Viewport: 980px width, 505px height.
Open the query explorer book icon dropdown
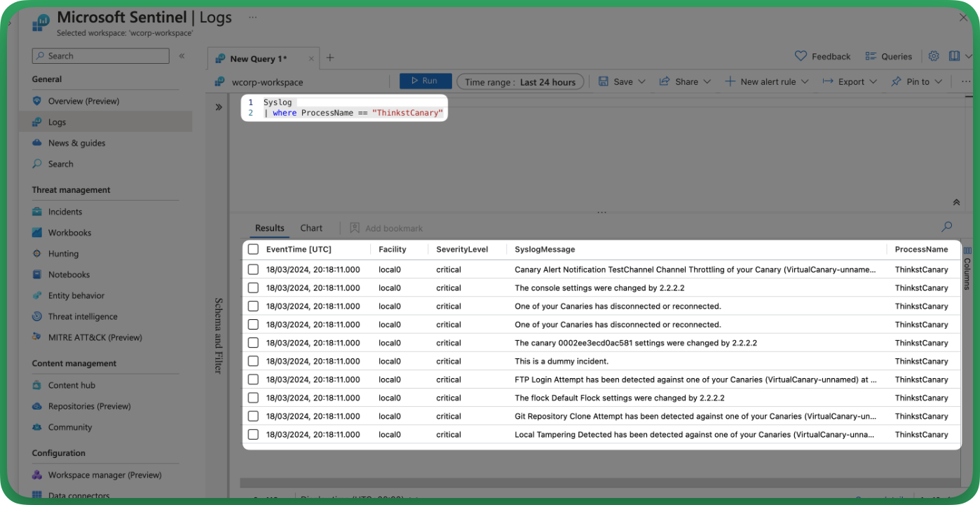coord(959,56)
